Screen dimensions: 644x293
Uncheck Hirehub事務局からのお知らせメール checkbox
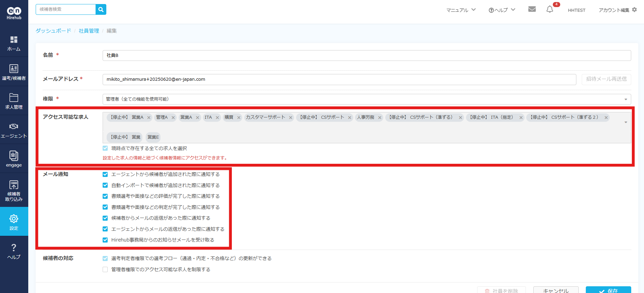[105, 240]
